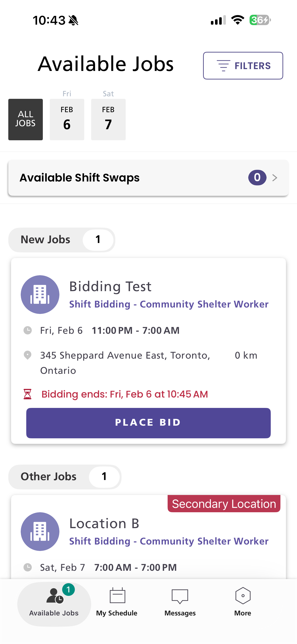Viewport: 297px width, 644px height.
Task: Tap the clock icon next to Fri, Feb 6
Action: (x=27, y=330)
